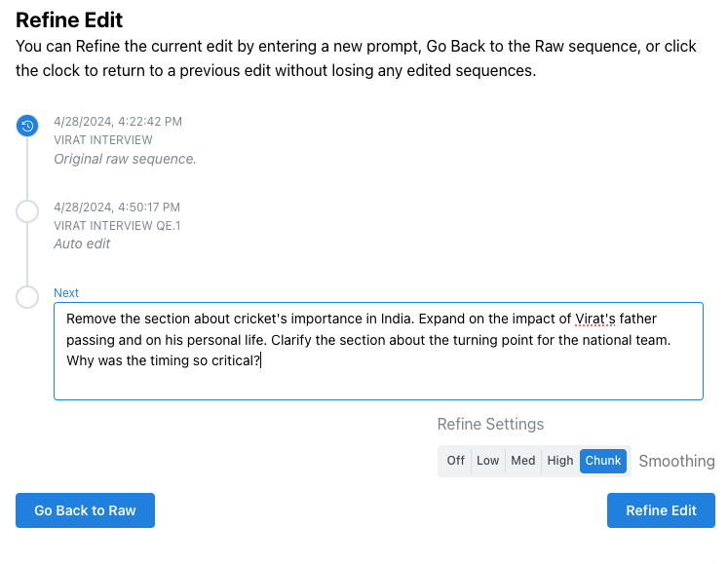Select the VIRAT INTERVIEW QE.1 timeline circle
The image size is (728, 564).
coord(27,211)
